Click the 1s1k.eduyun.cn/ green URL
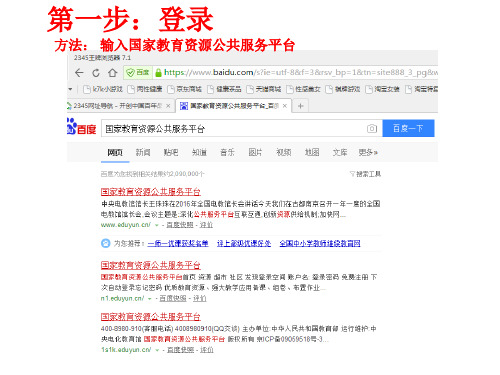The width and height of the screenshot is (500, 375). coord(126,350)
